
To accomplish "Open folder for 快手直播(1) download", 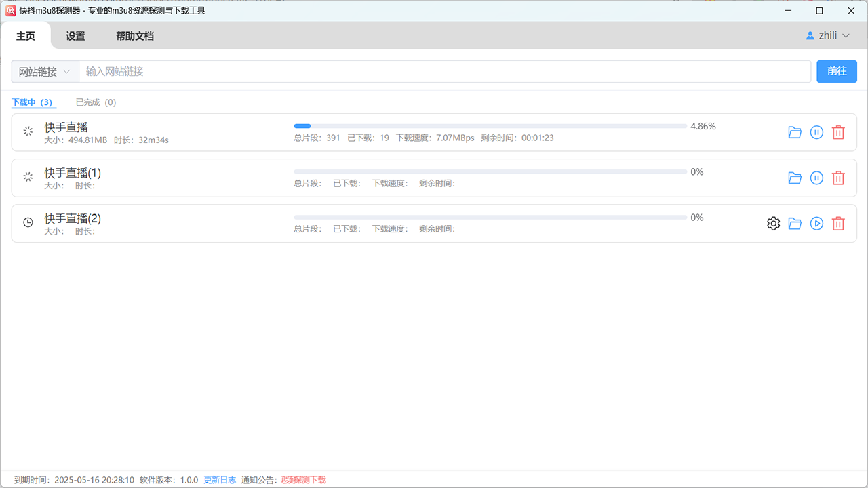I will [795, 178].
